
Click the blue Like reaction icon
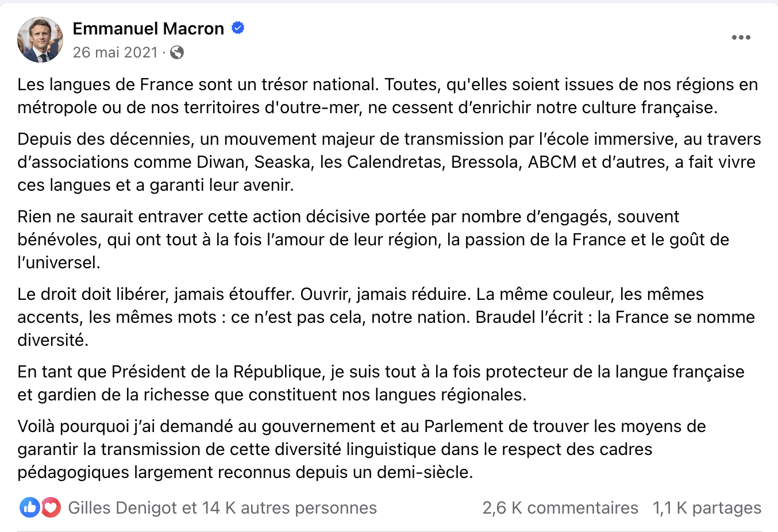tap(29, 507)
